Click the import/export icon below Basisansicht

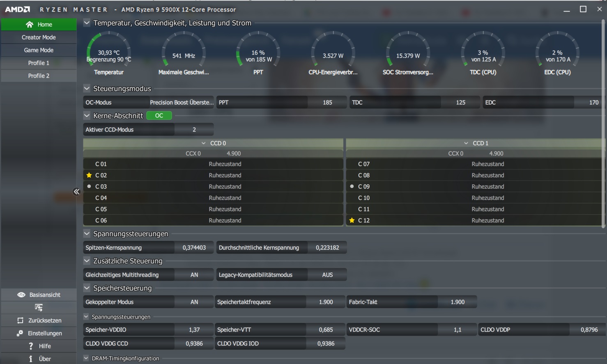(x=39, y=307)
